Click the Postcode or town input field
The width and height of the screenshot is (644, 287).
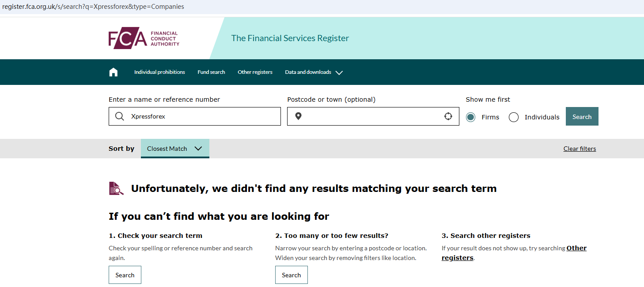click(x=371, y=116)
